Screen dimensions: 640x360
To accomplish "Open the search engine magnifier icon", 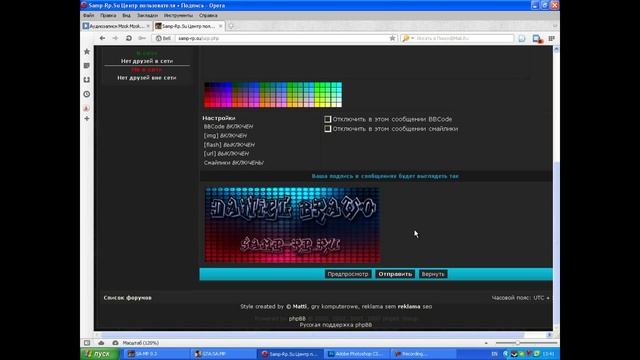I will coord(405,38).
